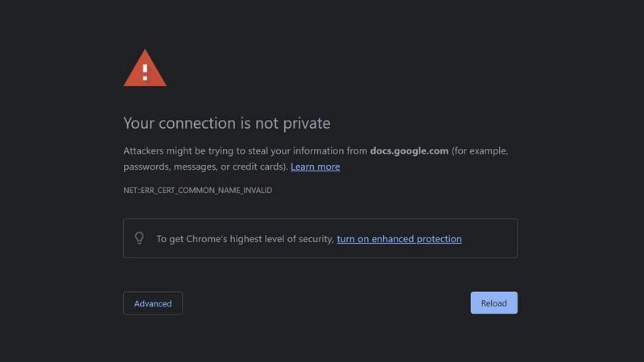The image size is (644, 362).
Task: Reload the page with Reload button
Action: click(493, 303)
